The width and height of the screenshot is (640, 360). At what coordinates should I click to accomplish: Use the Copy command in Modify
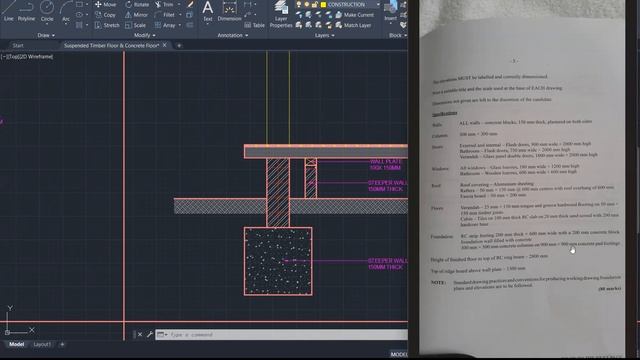tap(105, 15)
